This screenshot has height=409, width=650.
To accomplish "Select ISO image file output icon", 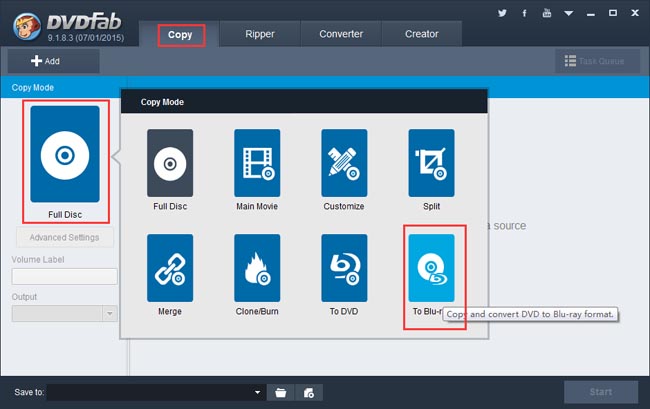I will [309, 392].
